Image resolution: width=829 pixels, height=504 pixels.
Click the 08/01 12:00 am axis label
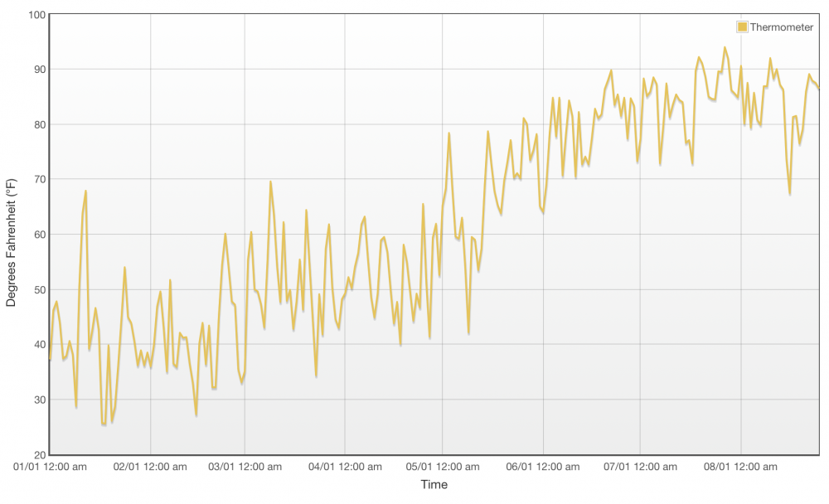(x=740, y=467)
